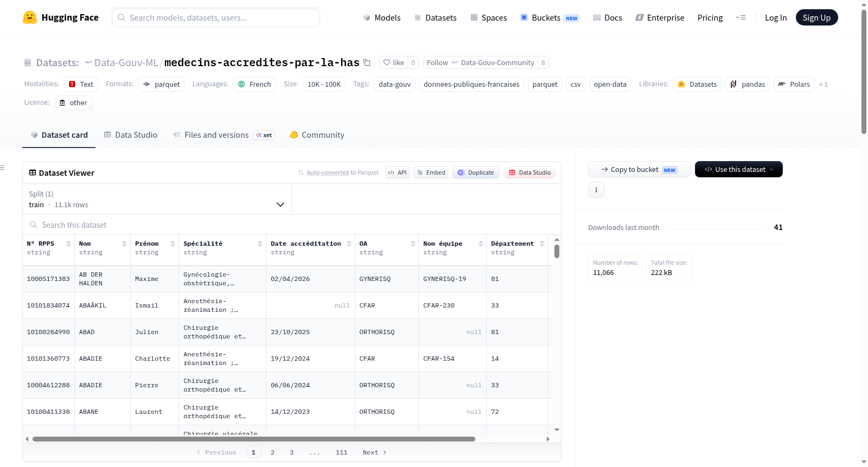Viewport: 868px width, 467px height.
Task: Click the open-data tag
Action: coord(610,84)
